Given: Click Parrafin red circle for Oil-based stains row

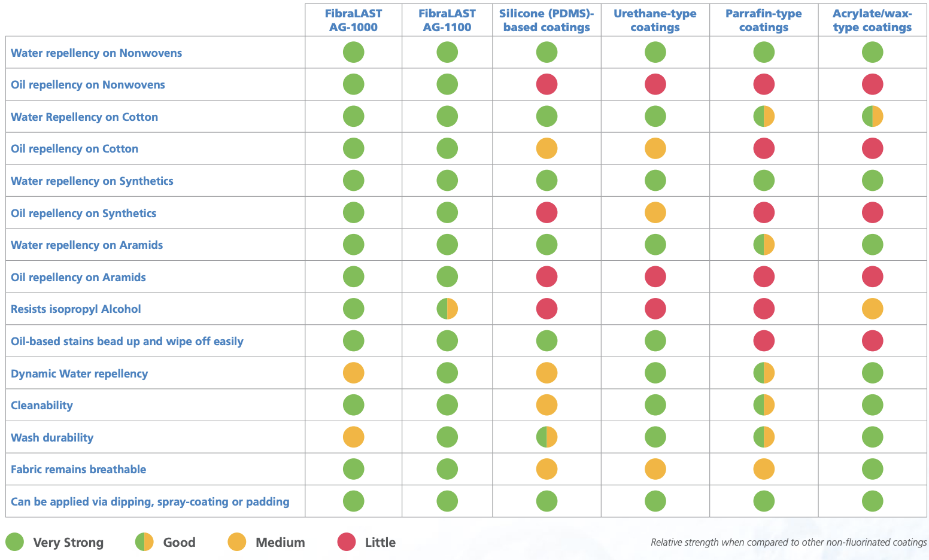Looking at the screenshot, I should [x=764, y=341].
